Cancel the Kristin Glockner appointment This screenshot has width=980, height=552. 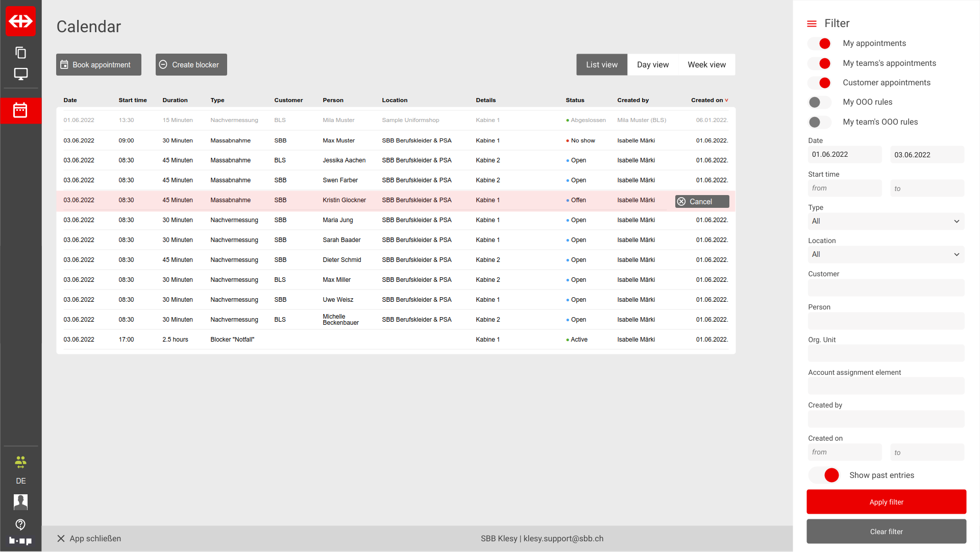click(702, 202)
